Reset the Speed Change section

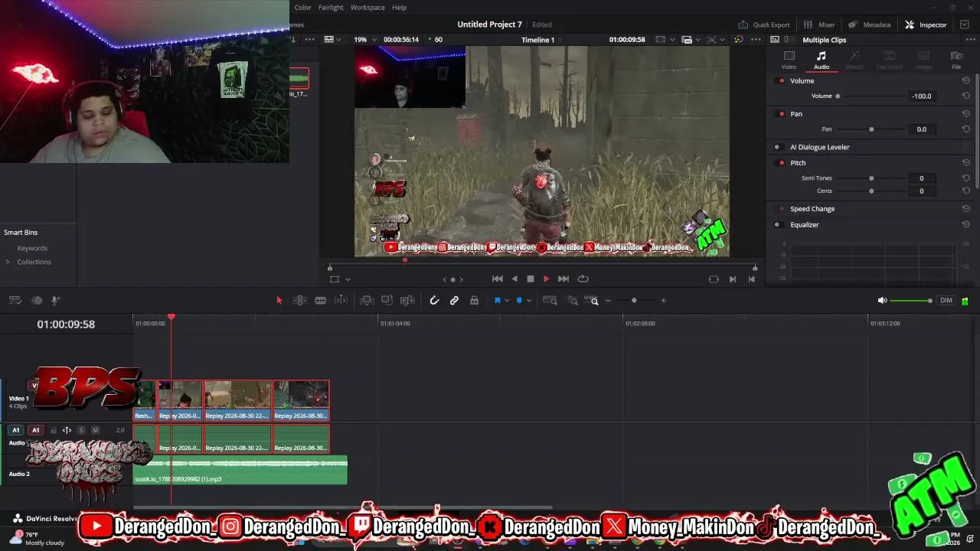[x=966, y=209]
